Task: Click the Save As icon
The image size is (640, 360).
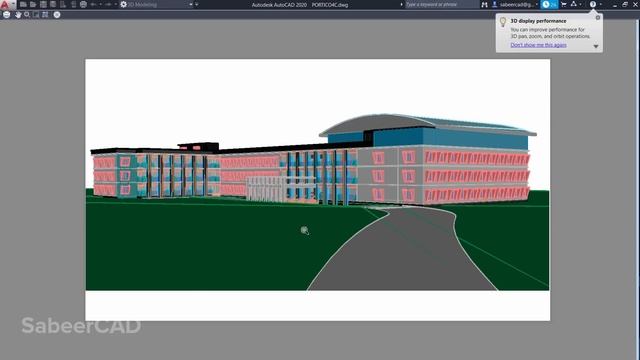Action: pyautogui.click(x=53, y=4)
